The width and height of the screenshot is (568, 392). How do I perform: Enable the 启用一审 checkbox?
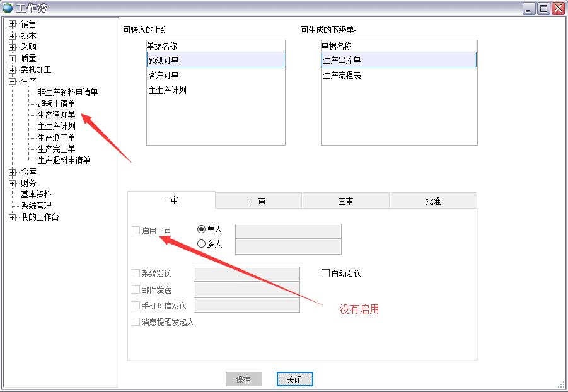(x=136, y=231)
